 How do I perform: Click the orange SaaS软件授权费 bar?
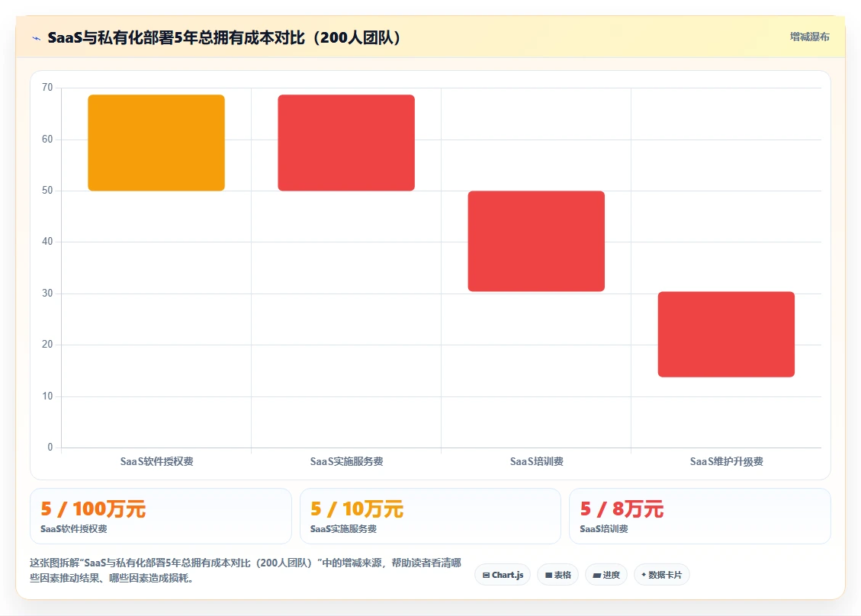[x=156, y=143]
